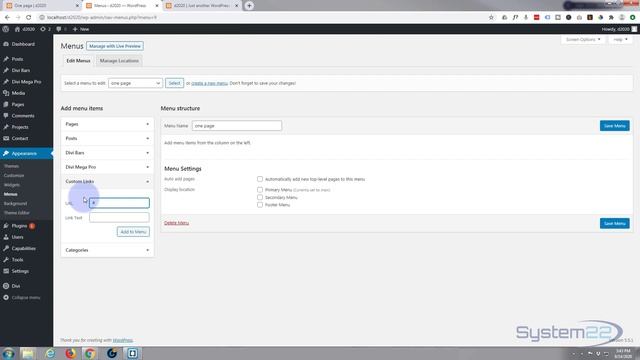The height and width of the screenshot is (360, 640).
Task: Open Divi Mega Pro sidebar item
Action: (x=26, y=82)
